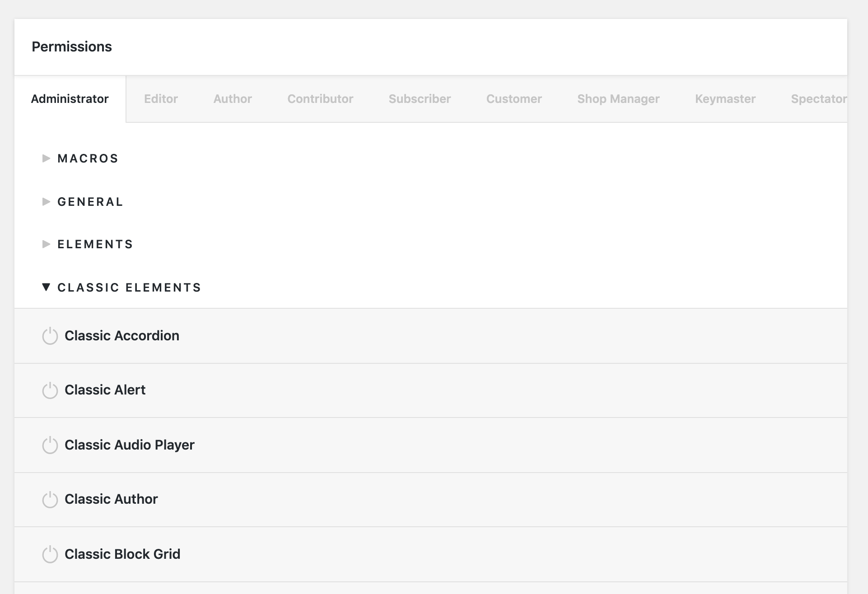Collapse the Classic Elements section arrow
The image size is (868, 594).
(46, 287)
